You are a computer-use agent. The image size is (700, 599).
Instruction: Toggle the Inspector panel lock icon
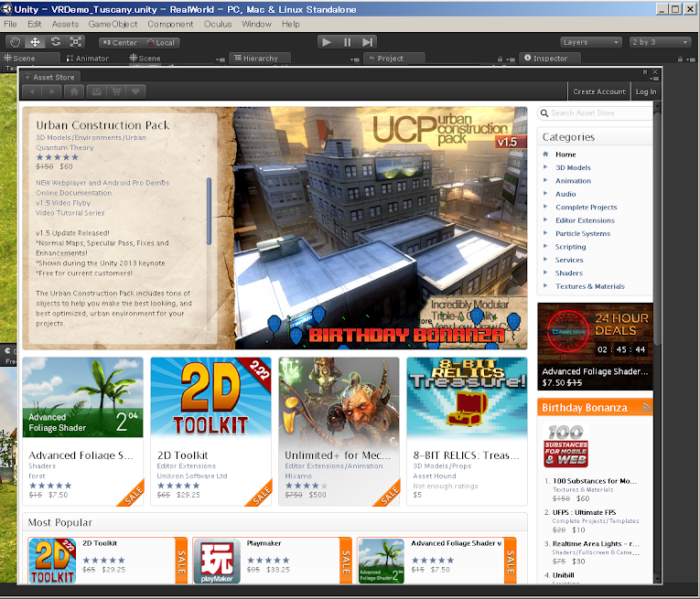pos(680,59)
